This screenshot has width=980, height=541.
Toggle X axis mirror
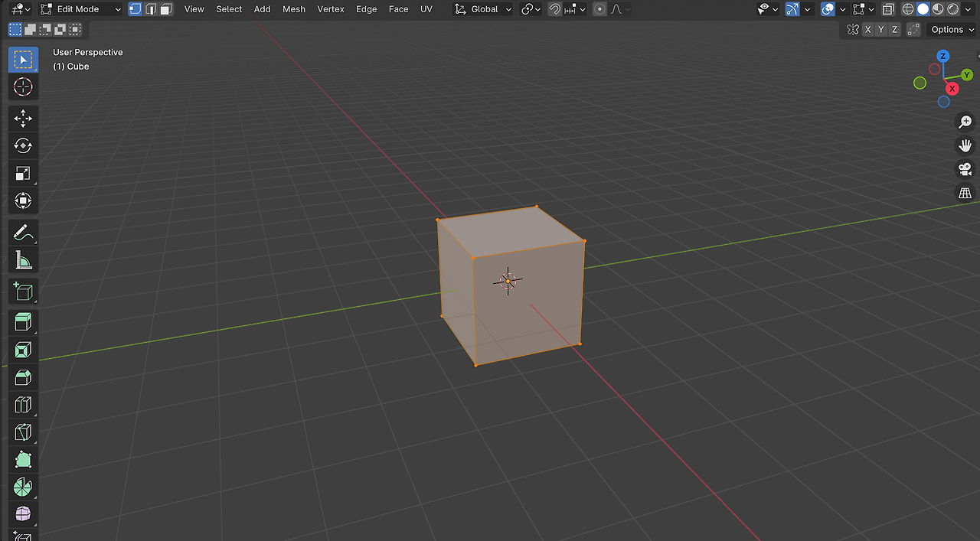(867, 29)
